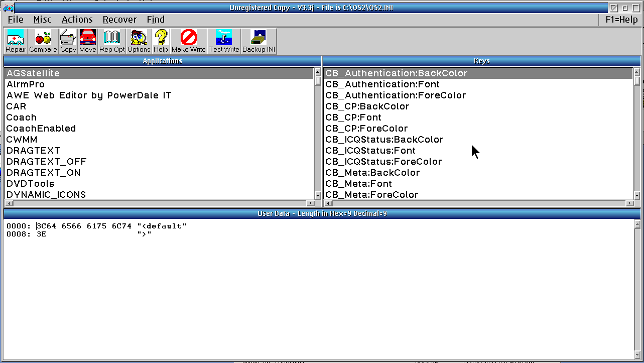Run the Test Write tool

224,41
